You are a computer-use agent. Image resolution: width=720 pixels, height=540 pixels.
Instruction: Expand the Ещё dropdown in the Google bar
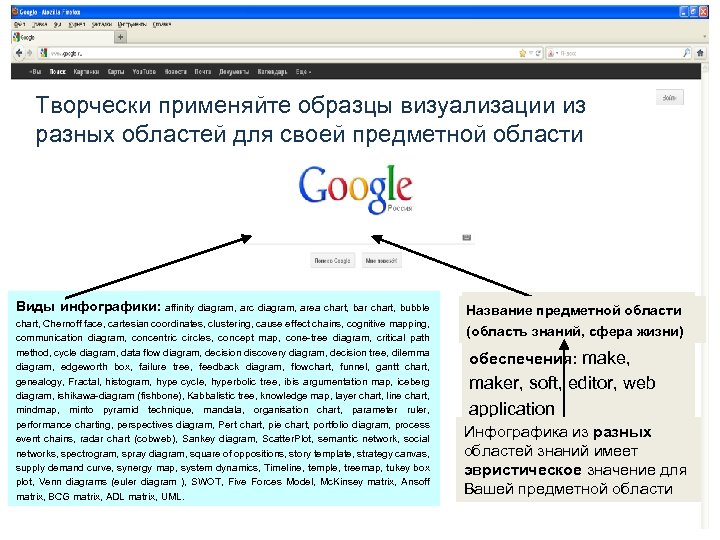[303, 72]
